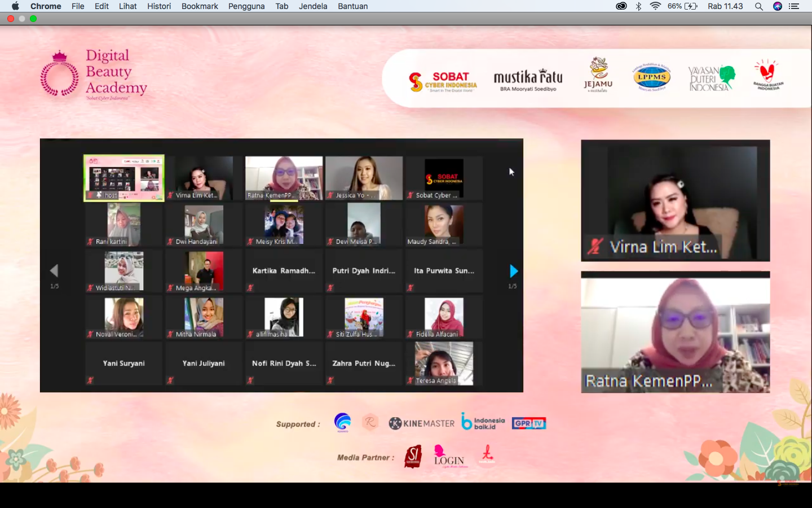Click the Kinemaster supporter logo

(x=422, y=423)
